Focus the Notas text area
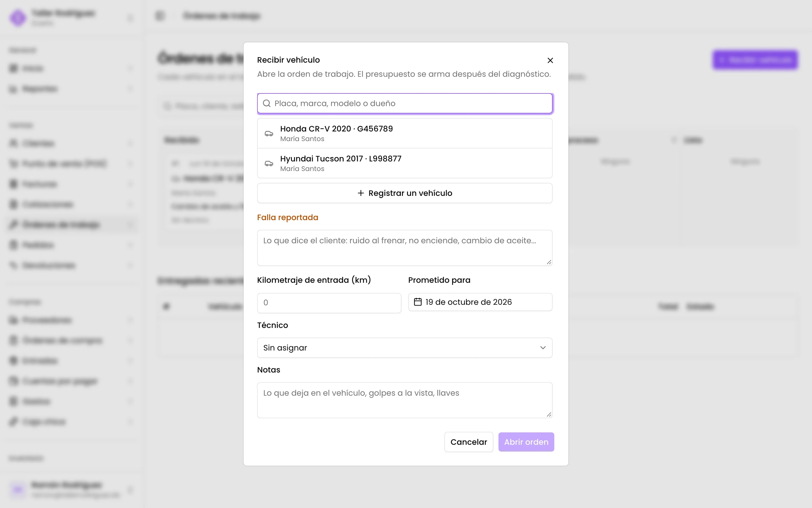 click(405, 400)
